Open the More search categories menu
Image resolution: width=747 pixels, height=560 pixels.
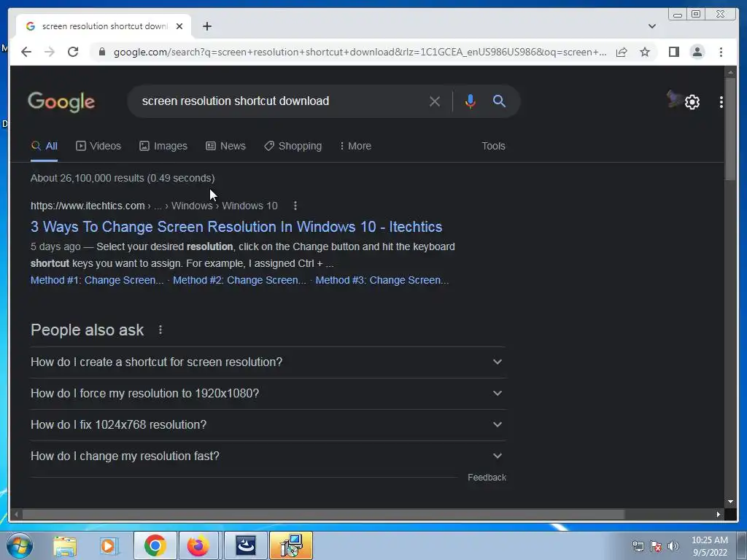coord(355,146)
